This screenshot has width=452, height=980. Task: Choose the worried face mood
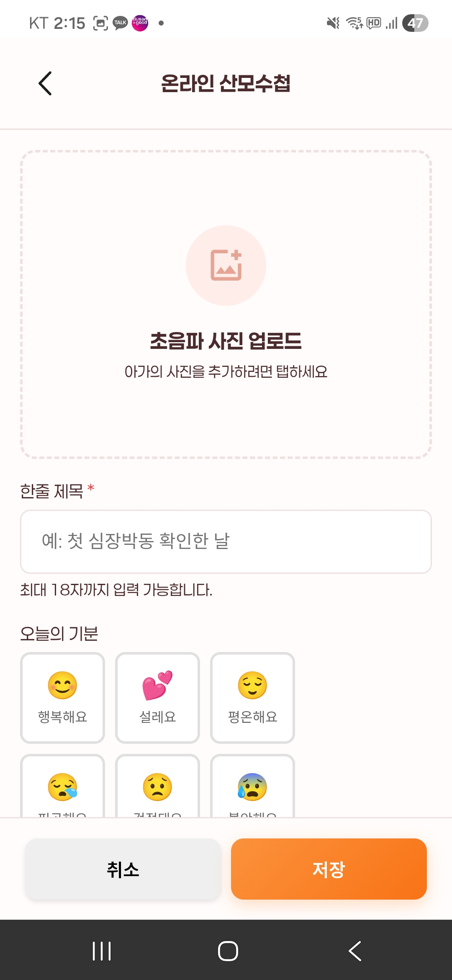point(157,787)
